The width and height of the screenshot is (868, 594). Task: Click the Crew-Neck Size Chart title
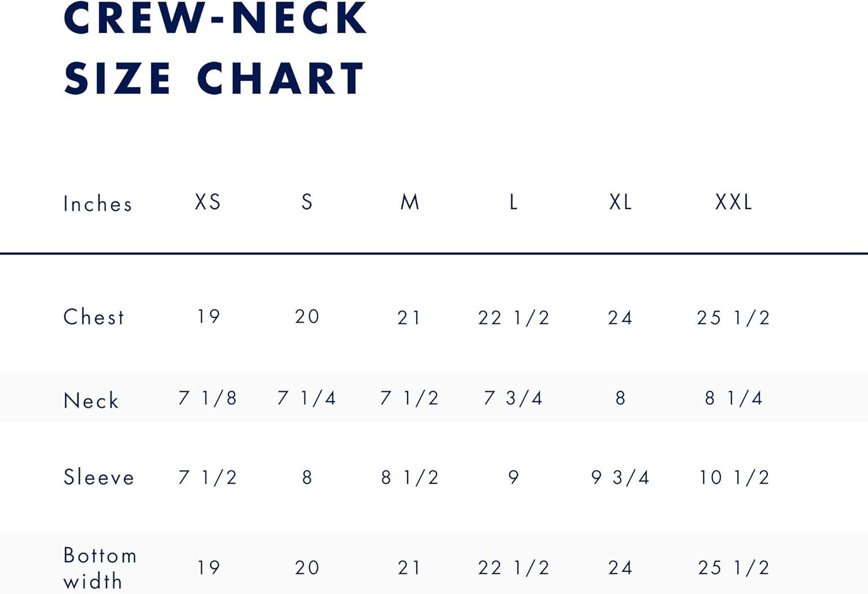click(x=215, y=49)
